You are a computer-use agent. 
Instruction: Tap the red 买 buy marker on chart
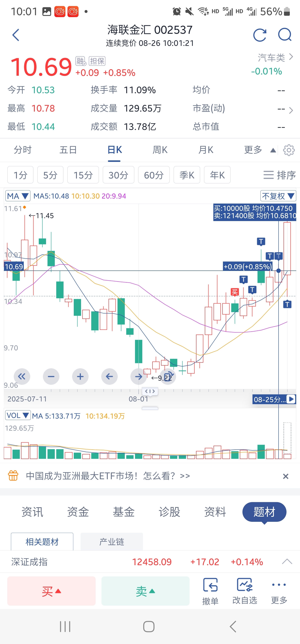tap(235, 292)
